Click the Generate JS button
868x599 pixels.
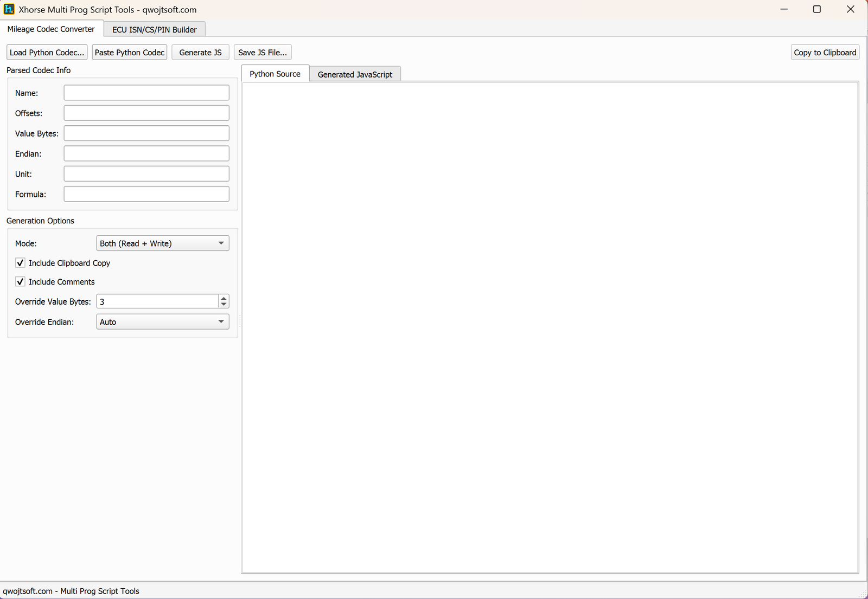pyautogui.click(x=201, y=53)
